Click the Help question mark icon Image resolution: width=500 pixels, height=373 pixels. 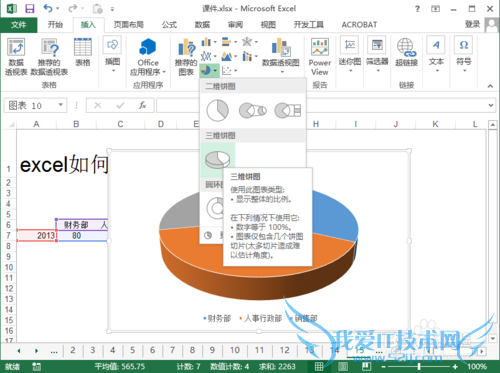click(417, 9)
